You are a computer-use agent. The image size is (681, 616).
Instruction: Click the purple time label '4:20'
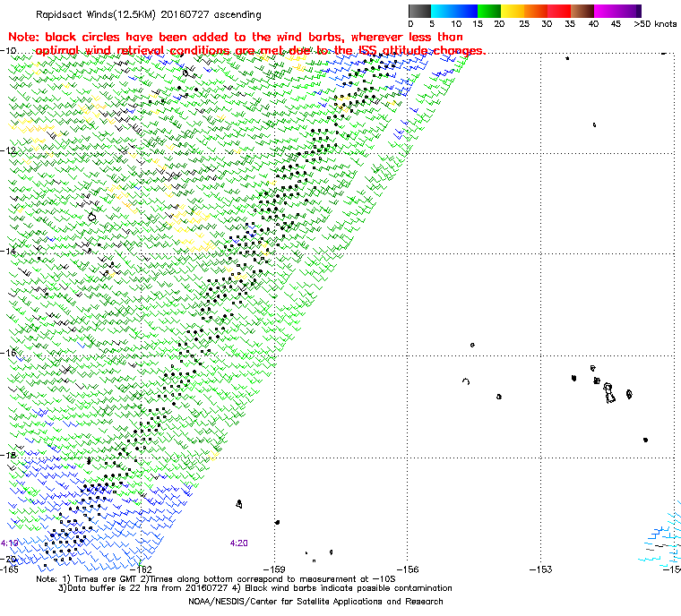239,543
